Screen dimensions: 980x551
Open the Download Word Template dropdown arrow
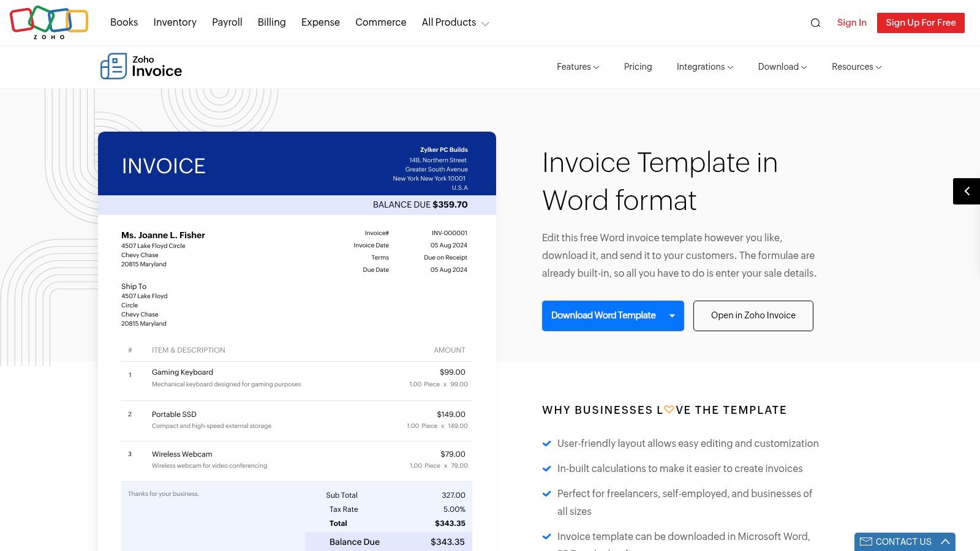(x=672, y=316)
